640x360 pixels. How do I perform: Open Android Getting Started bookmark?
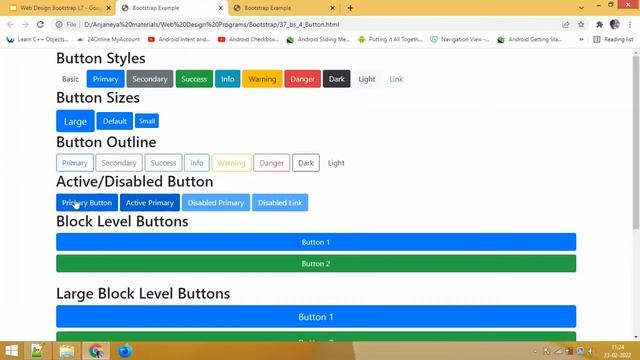[x=530, y=39]
